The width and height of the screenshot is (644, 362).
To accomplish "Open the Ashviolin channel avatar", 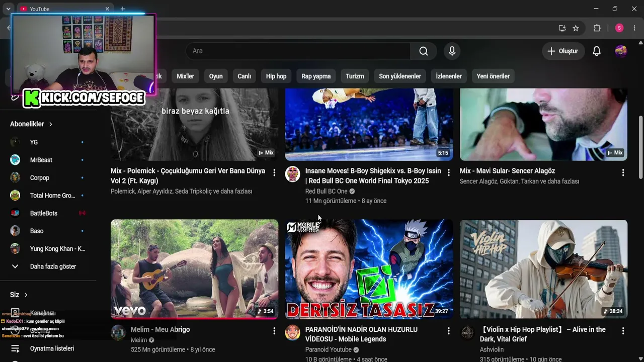I will click(467, 332).
